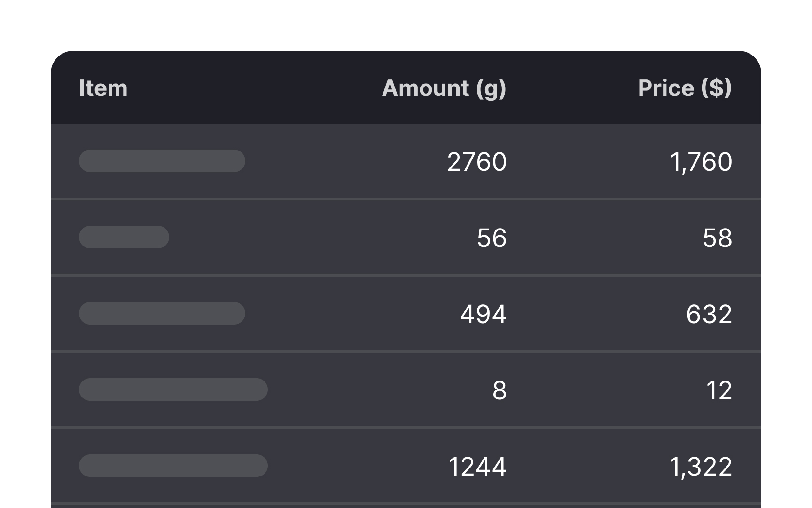Sort by the Item column header

(x=103, y=88)
